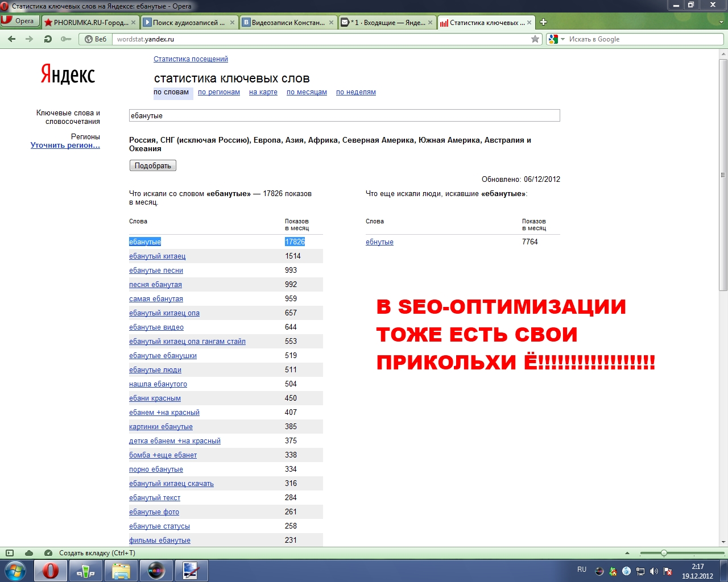Open the keyword link with 1514 shows
728x582 pixels.
[x=158, y=256]
